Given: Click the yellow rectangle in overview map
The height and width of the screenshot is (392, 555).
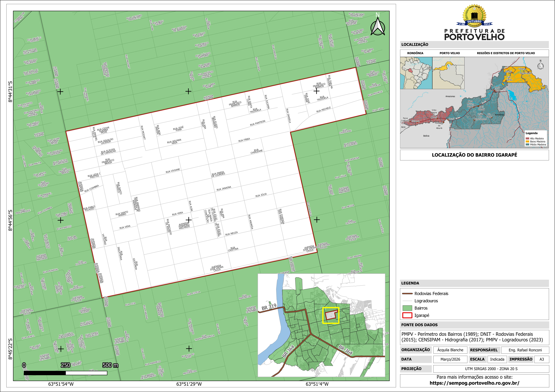Looking at the screenshot, I should [x=331, y=315].
